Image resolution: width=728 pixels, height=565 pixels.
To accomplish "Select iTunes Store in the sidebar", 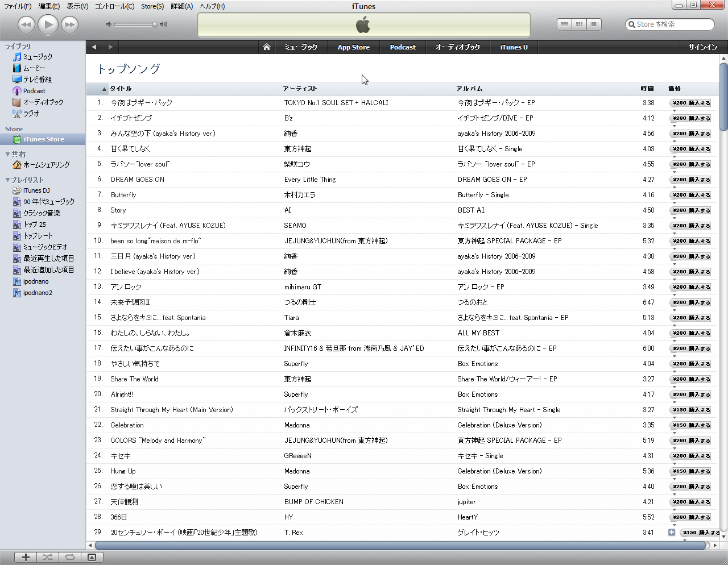I will [43, 139].
